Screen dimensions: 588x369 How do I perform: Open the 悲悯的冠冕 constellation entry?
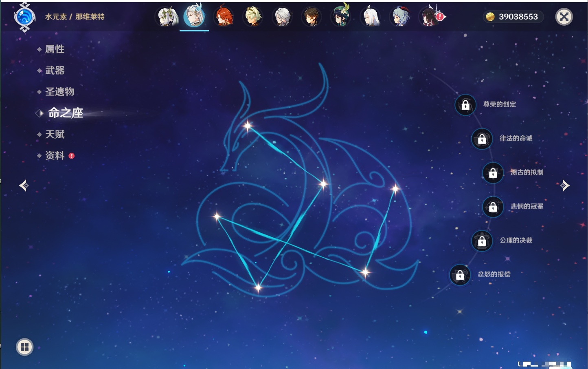click(527, 206)
